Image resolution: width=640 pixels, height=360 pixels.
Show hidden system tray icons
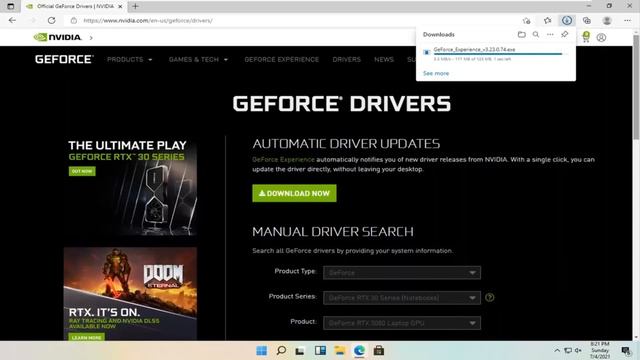(556, 351)
